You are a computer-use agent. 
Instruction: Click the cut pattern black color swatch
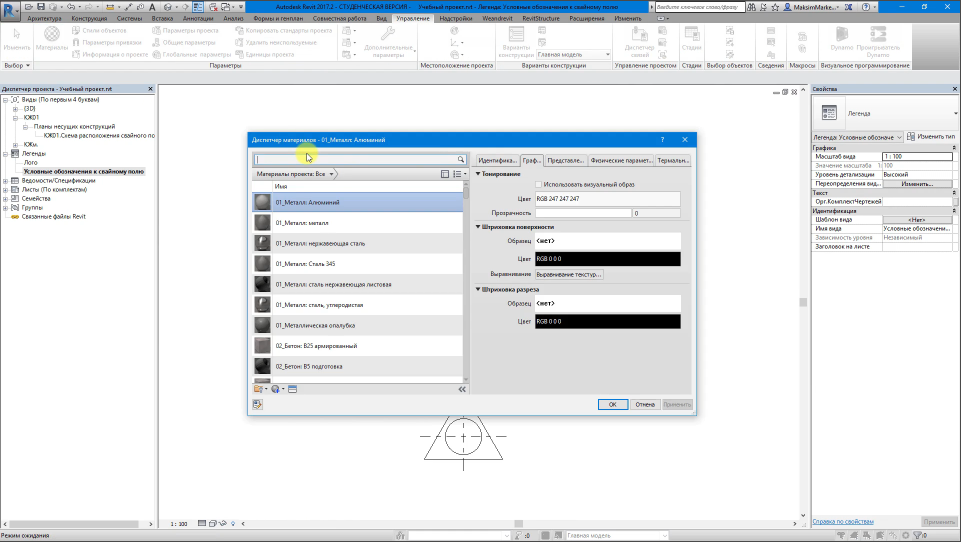607,321
